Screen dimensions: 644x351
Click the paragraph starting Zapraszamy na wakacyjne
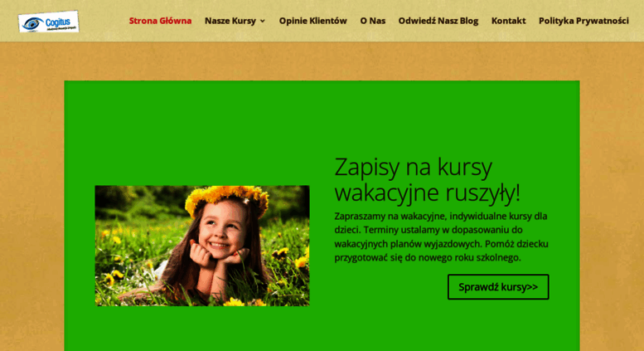coord(441,236)
